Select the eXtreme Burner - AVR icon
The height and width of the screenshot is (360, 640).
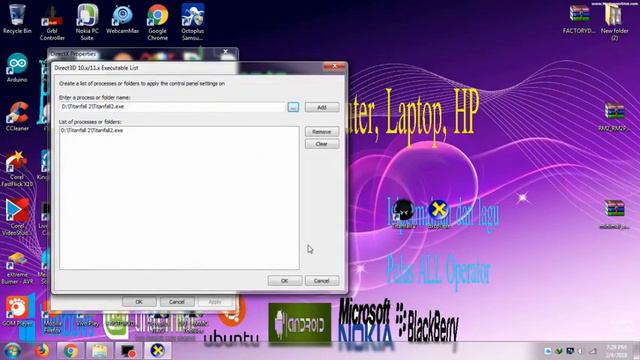[17, 267]
